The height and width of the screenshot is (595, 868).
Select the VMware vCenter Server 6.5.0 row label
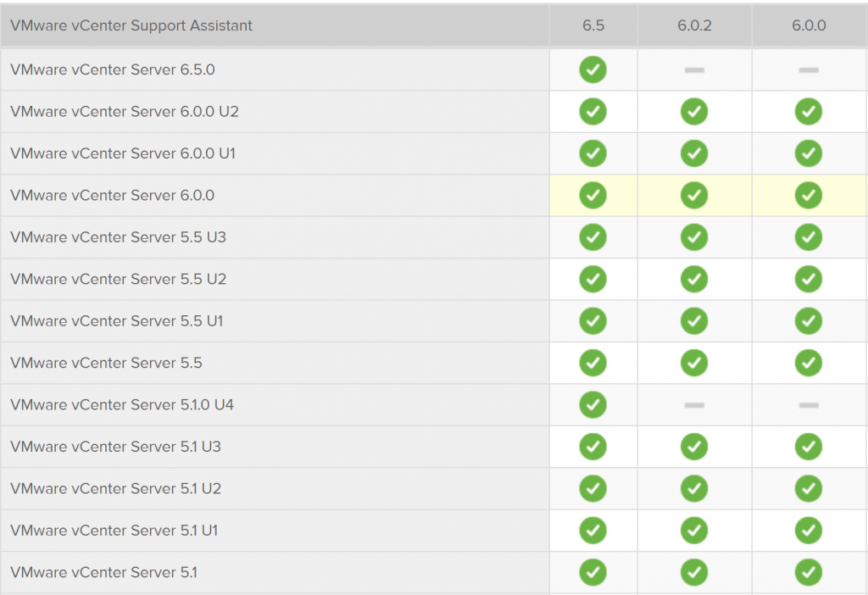coord(113,70)
